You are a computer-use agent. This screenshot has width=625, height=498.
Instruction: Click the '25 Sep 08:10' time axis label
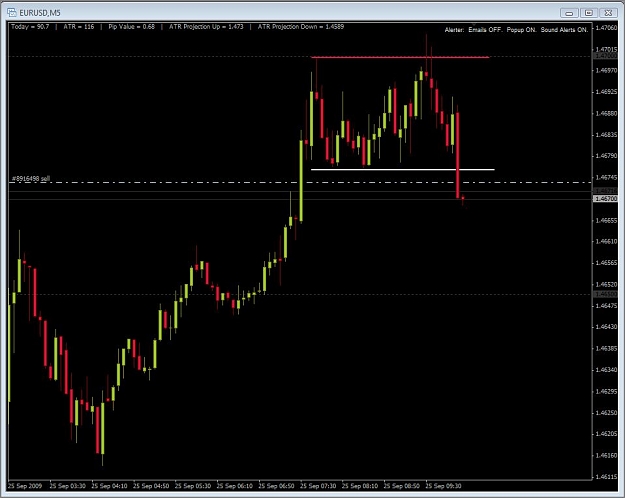[x=360, y=486]
